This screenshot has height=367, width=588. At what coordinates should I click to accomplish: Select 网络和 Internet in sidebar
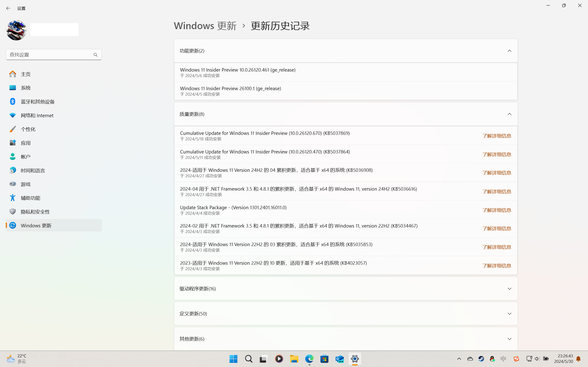[37, 115]
